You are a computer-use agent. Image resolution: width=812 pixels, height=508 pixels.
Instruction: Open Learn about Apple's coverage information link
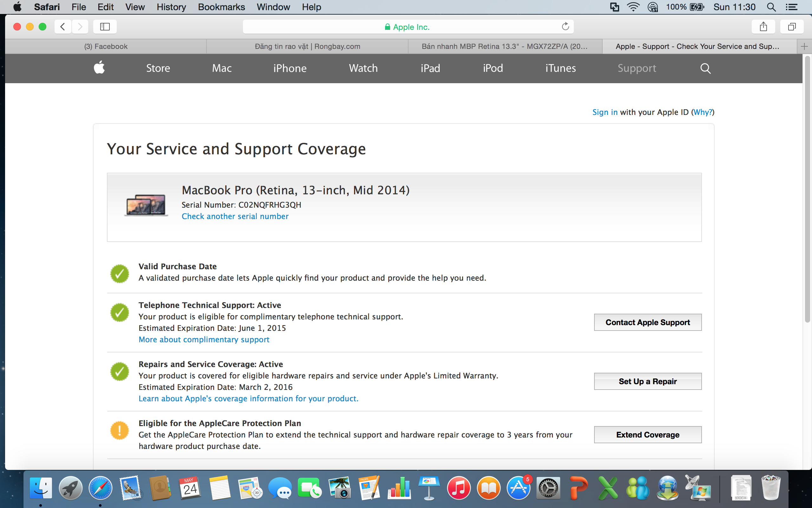point(248,399)
